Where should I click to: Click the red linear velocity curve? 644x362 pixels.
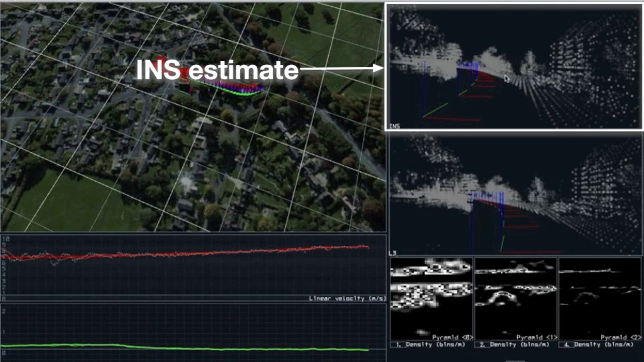188,253
